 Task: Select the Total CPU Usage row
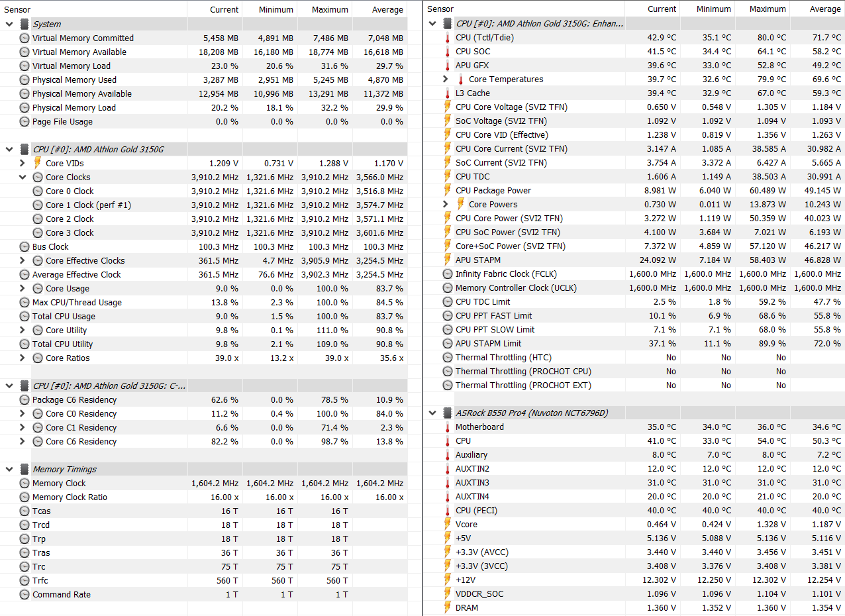click(204, 317)
